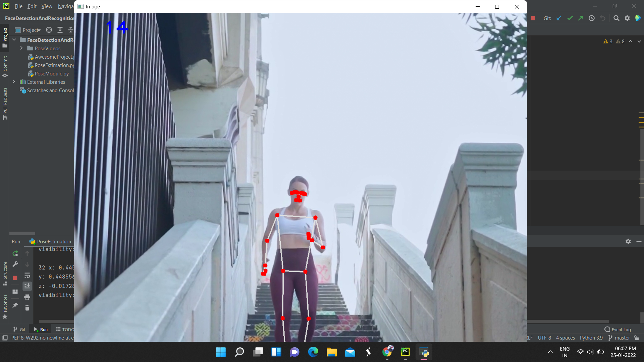Open Microsoft Edge from taskbar

click(x=313, y=352)
